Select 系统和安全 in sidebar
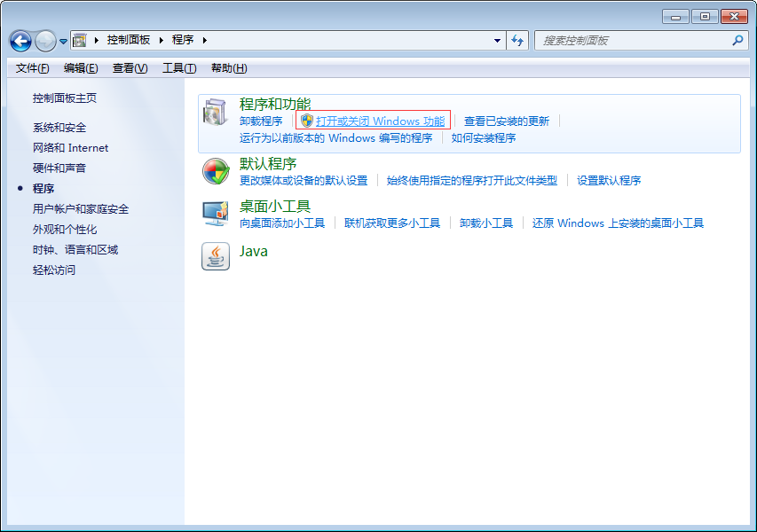Viewport: 757px width, 532px height. (x=59, y=128)
